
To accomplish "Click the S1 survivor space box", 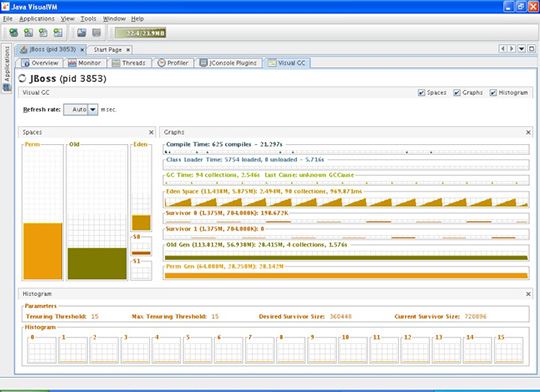I will (x=141, y=270).
